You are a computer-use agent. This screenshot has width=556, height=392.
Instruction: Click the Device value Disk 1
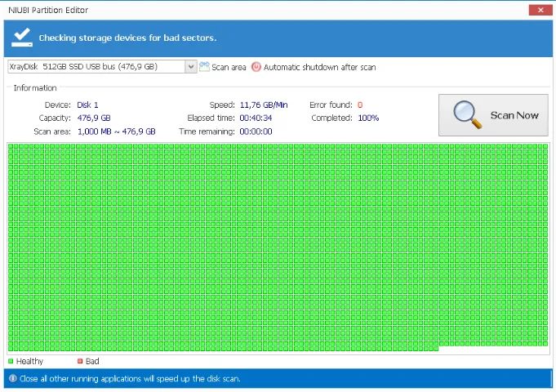point(87,105)
